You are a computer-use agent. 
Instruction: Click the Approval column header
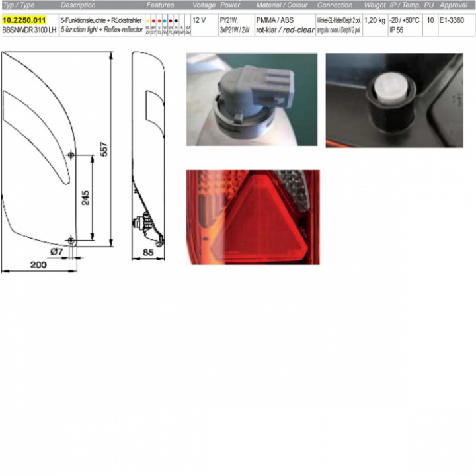click(454, 5)
